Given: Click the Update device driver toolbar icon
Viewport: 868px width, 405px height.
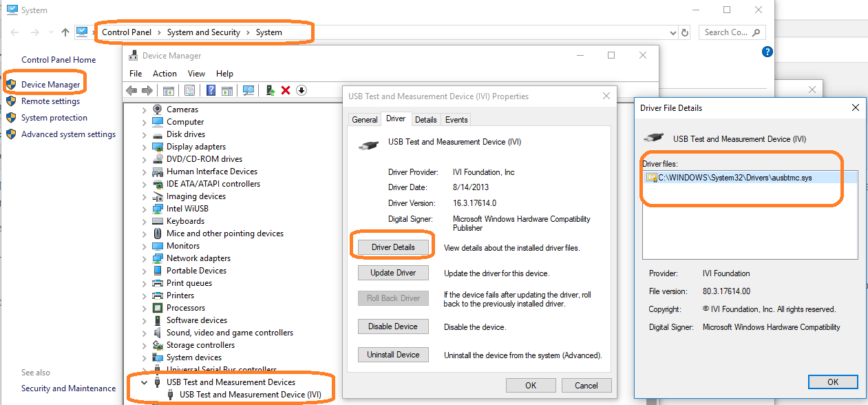Looking at the screenshot, I should 271,91.
